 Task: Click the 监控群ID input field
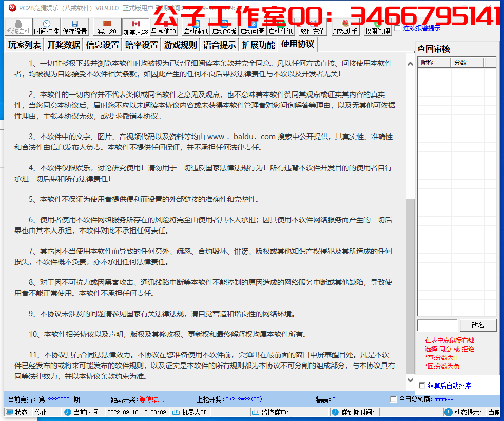[310, 412]
